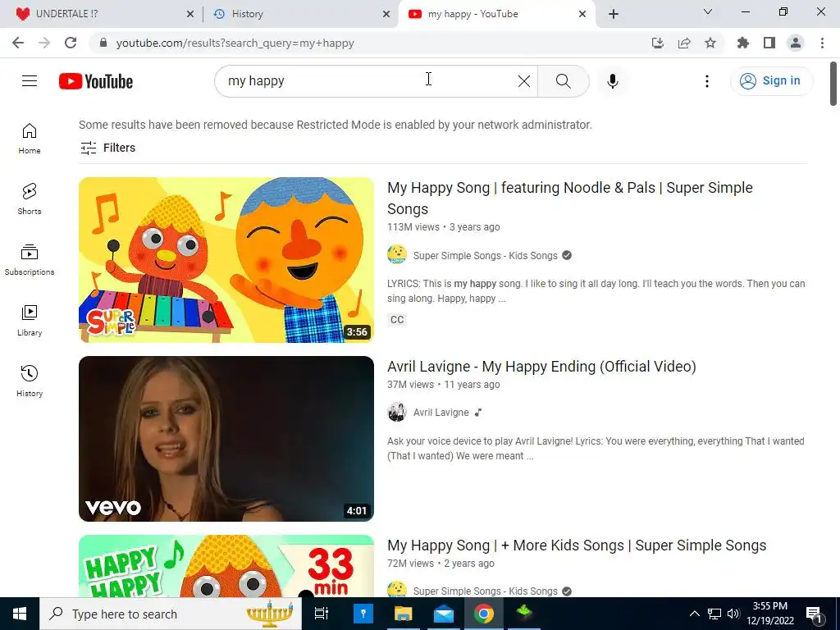Click the taskbar clock showing 3:55 PM
This screenshot has width=840, height=630.
pyautogui.click(x=770, y=614)
